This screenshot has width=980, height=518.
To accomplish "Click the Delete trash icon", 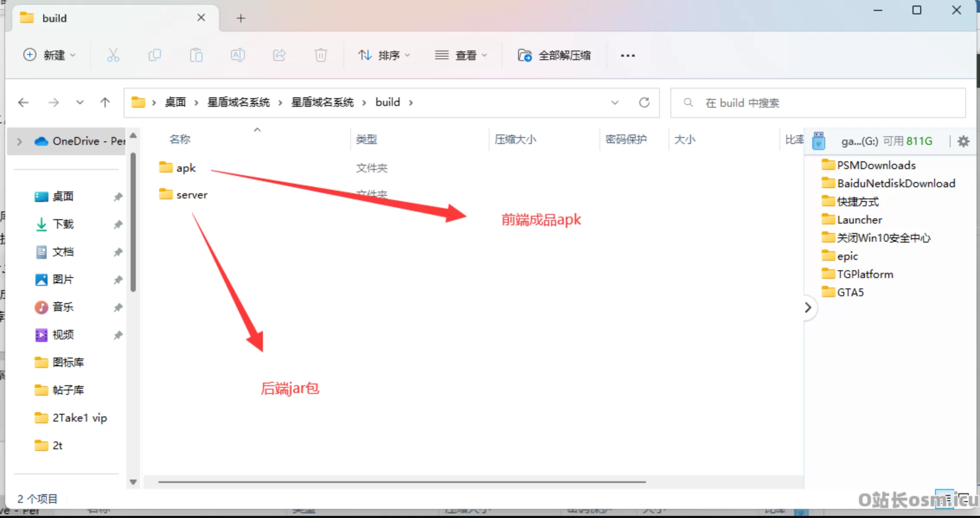I will (x=320, y=55).
